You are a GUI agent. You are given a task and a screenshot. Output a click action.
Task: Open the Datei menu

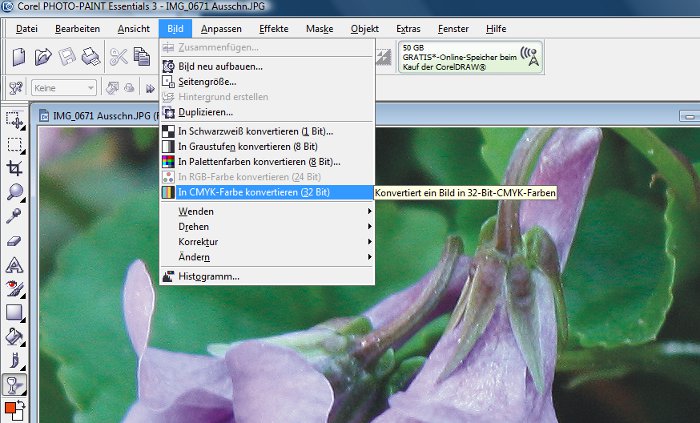[26, 29]
